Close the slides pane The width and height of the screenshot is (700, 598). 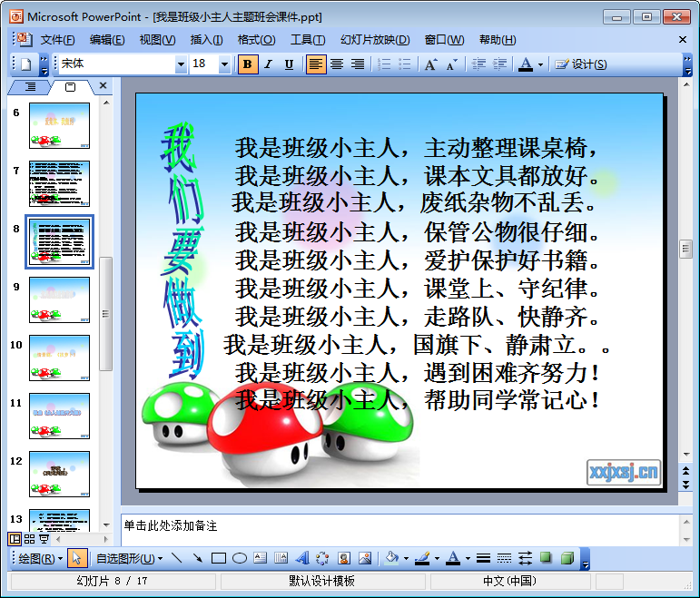click(x=104, y=85)
